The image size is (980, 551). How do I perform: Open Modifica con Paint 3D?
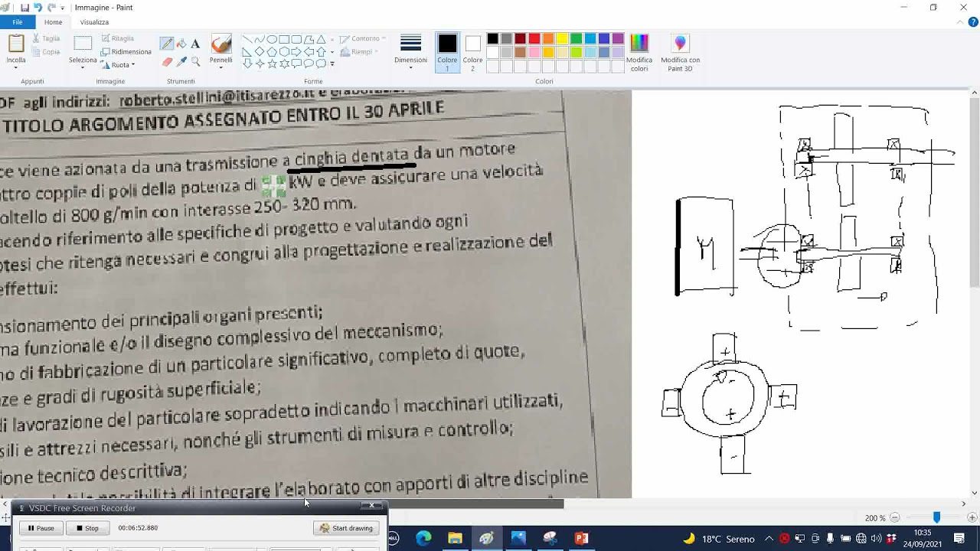[x=680, y=53]
